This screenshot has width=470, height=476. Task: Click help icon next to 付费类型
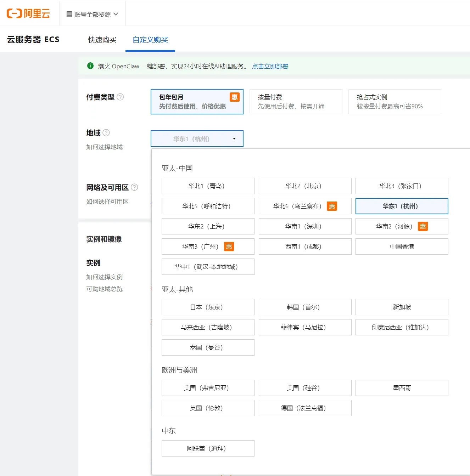pyautogui.click(x=120, y=97)
